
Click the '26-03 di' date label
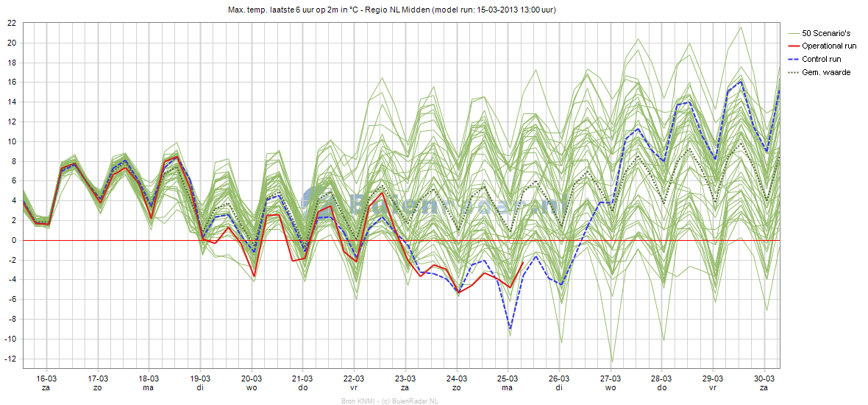559,383
